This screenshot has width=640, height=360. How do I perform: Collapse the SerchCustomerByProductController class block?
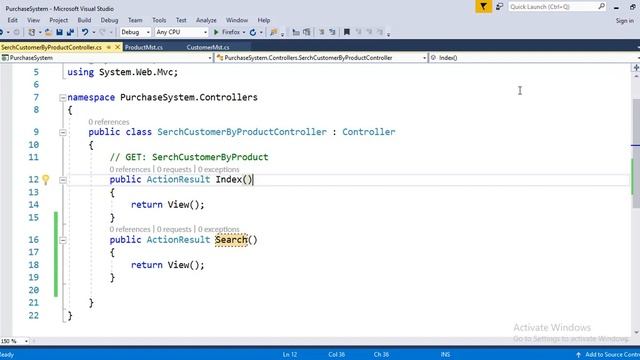tap(62, 132)
